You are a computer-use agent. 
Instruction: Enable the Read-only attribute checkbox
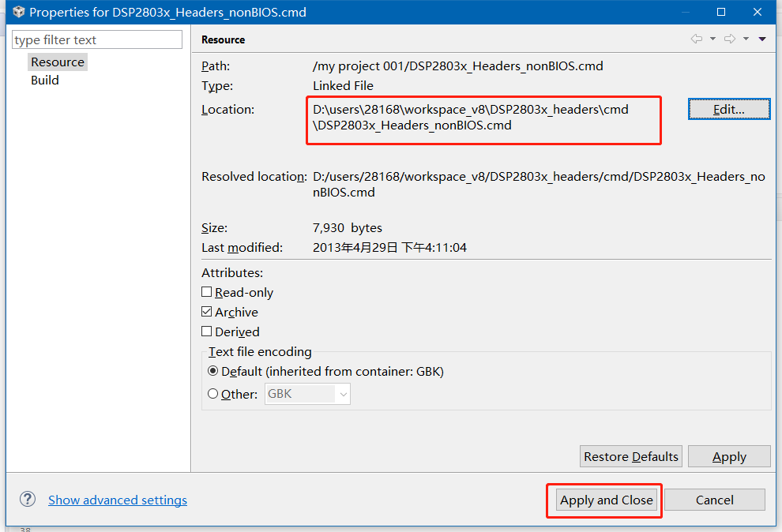pos(206,292)
